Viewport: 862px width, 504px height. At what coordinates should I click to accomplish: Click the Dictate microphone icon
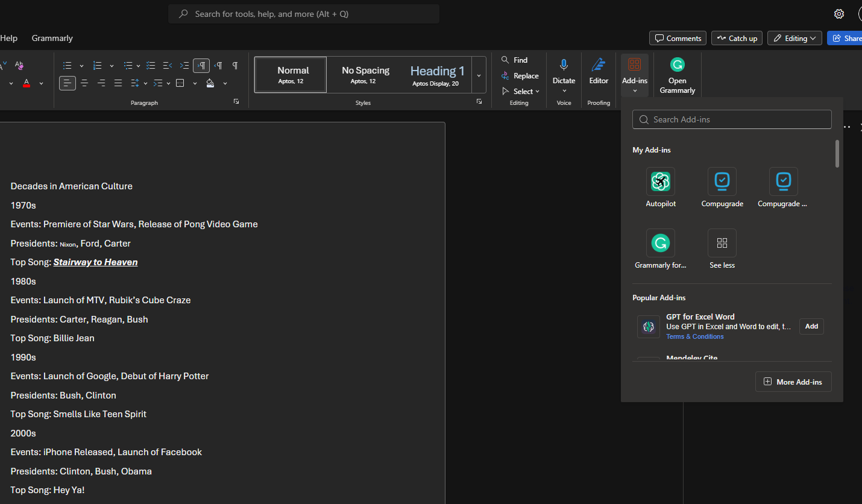(x=564, y=65)
